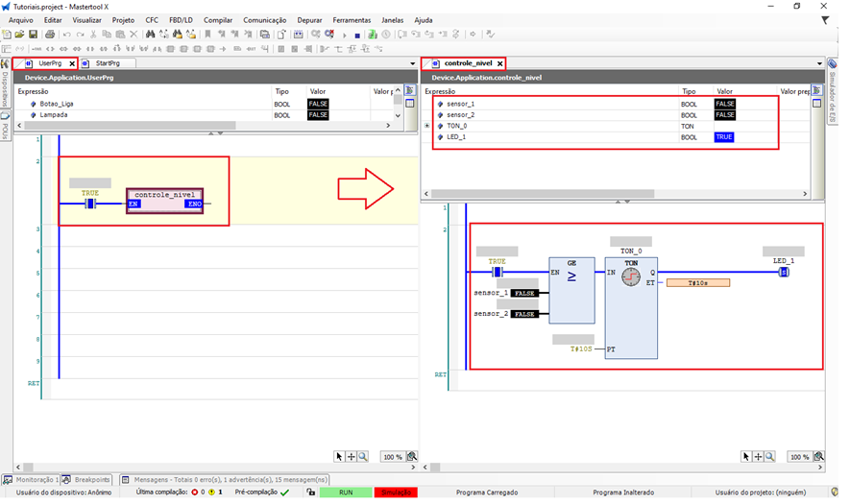Open the Depurar menu
Viewport: 850px width, 504px height.
[309, 19]
